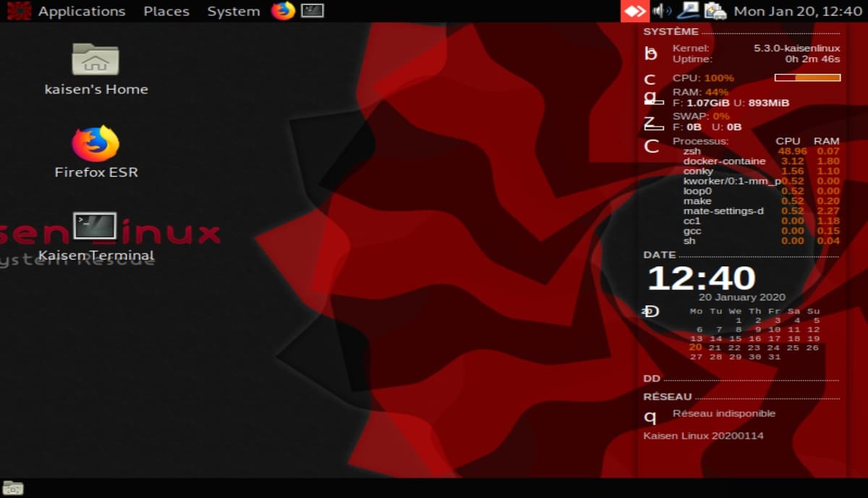Open the Places menu
868x498 pixels.
pos(166,11)
